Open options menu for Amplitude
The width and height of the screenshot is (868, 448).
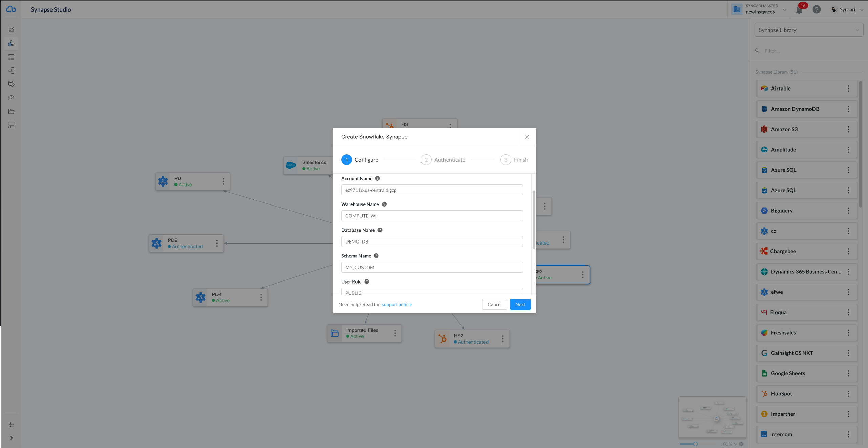pyautogui.click(x=848, y=150)
